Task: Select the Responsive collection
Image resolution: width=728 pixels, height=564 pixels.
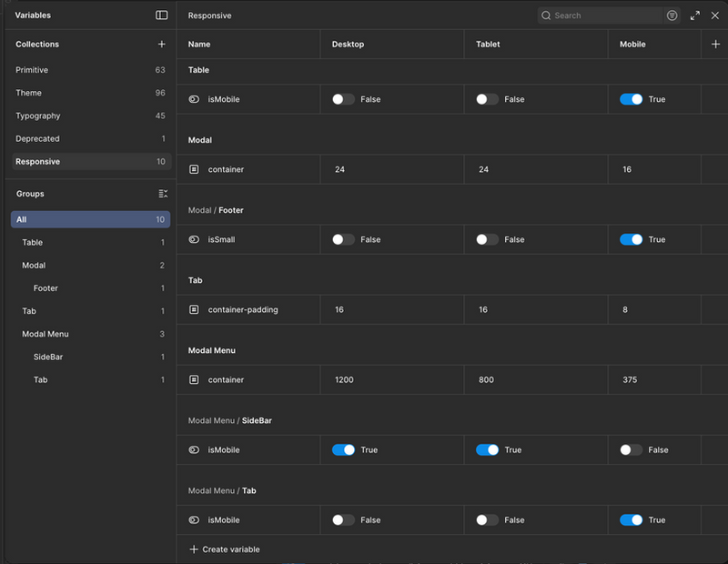Action: (x=90, y=162)
